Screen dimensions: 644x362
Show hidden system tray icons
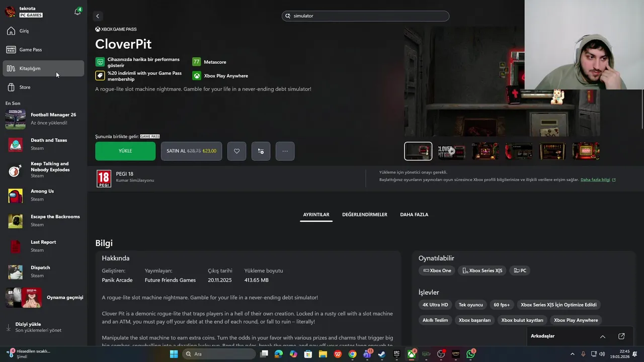(573, 354)
